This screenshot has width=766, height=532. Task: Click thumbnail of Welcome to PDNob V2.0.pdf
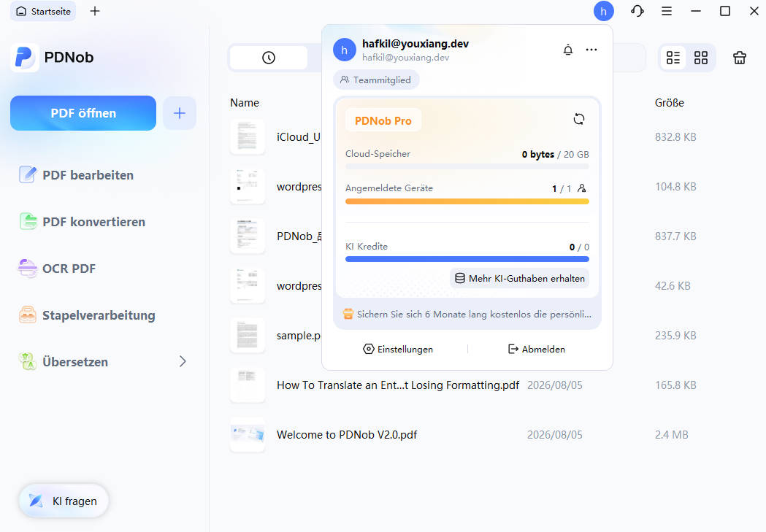pyautogui.click(x=248, y=435)
